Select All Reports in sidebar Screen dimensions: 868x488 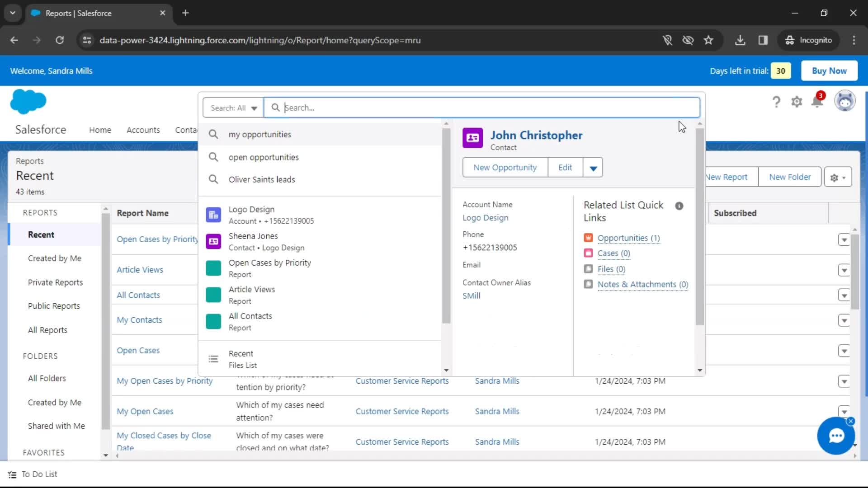point(47,330)
